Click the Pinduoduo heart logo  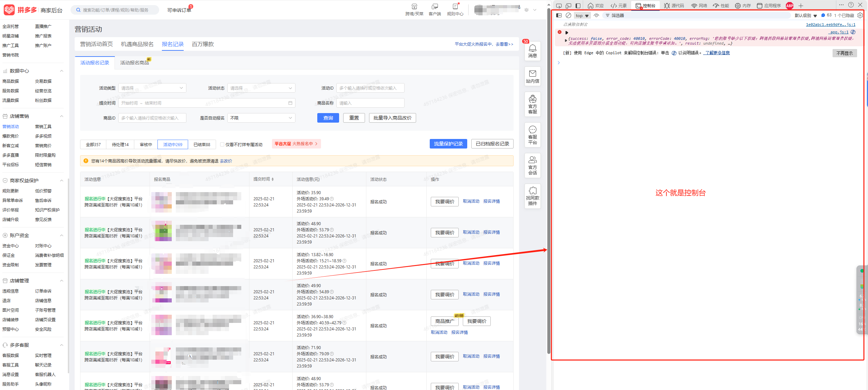[x=9, y=10]
